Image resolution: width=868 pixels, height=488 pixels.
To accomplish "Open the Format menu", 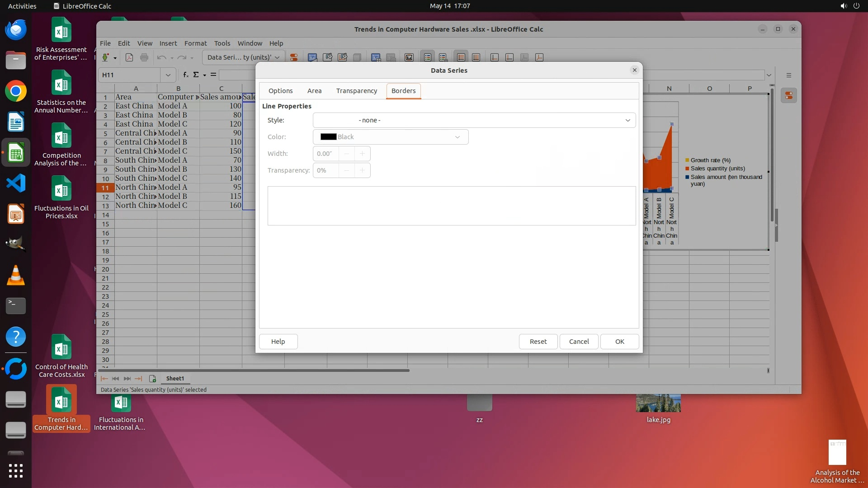I will (x=195, y=43).
